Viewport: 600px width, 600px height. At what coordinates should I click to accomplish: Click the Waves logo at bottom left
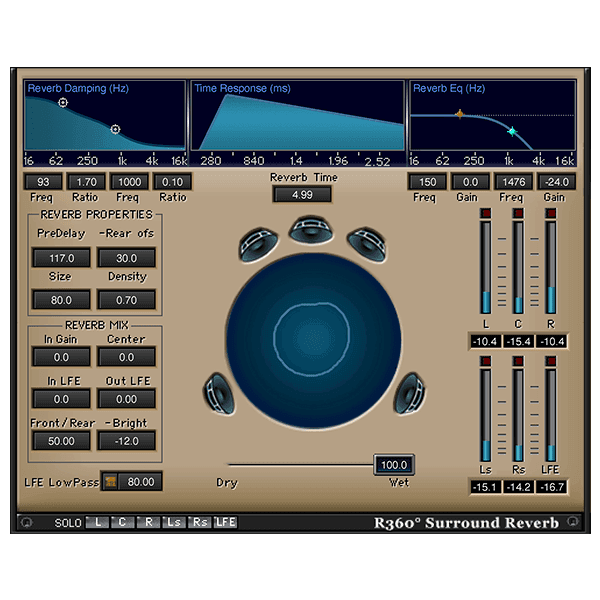(27, 522)
